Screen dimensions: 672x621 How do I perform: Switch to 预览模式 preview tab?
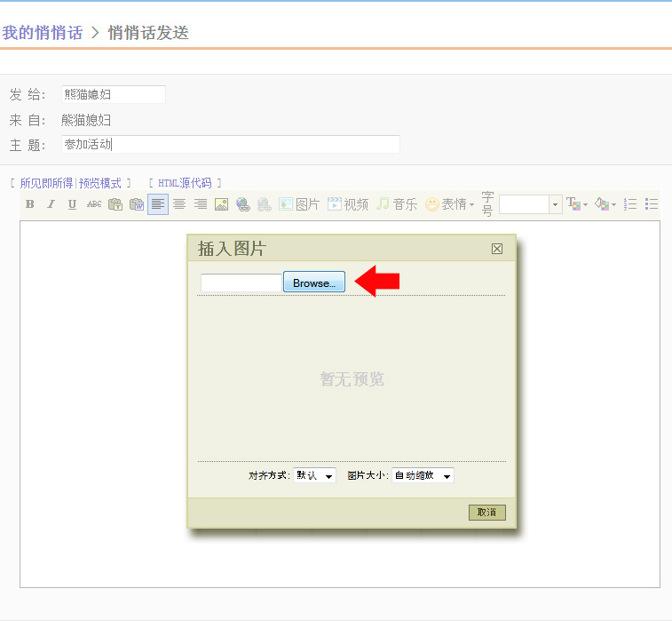click(x=99, y=183)
